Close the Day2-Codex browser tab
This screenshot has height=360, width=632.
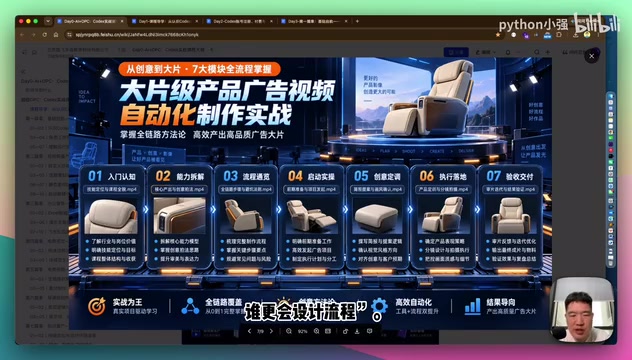click(x=271, y=21)
